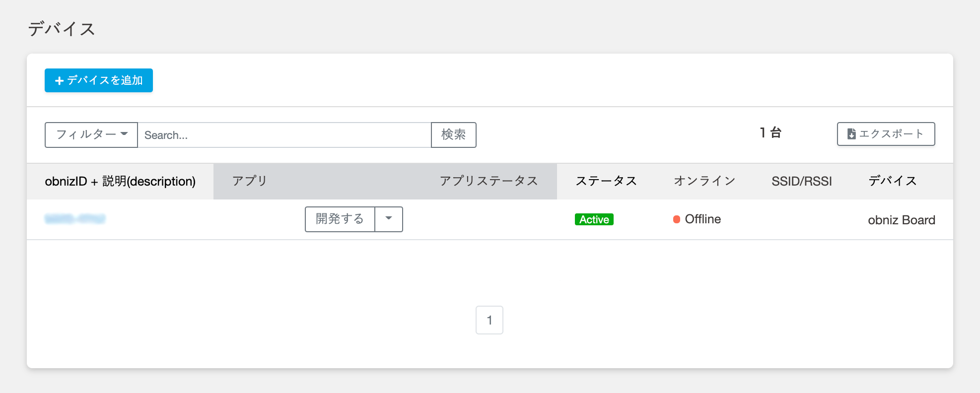The image size is (980, 393).
Task: Click the オンライン column header
Action: pyautogui.click(x=704, y=181)
